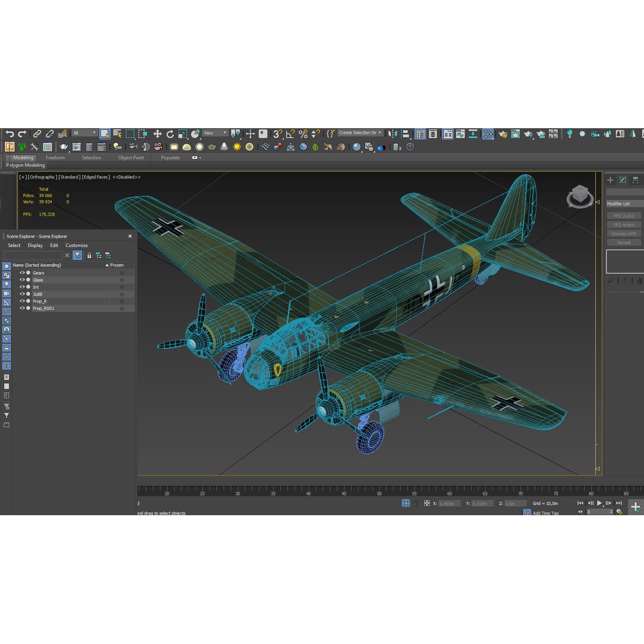Viewport: 644px width, 644px height.
Task: Open the [Orthographic] viewport view menu
Action: (42, 177)
